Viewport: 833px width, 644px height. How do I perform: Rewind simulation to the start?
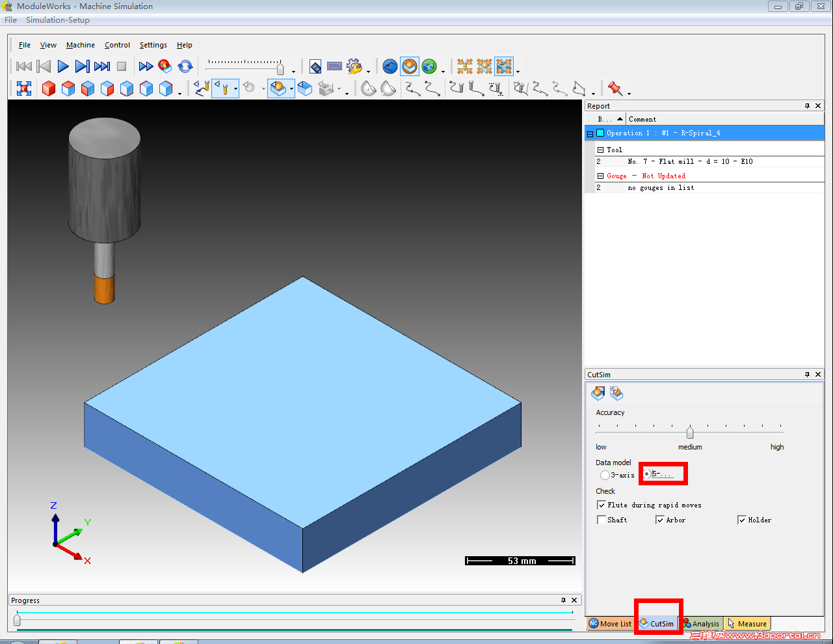[x=24, y=66]
